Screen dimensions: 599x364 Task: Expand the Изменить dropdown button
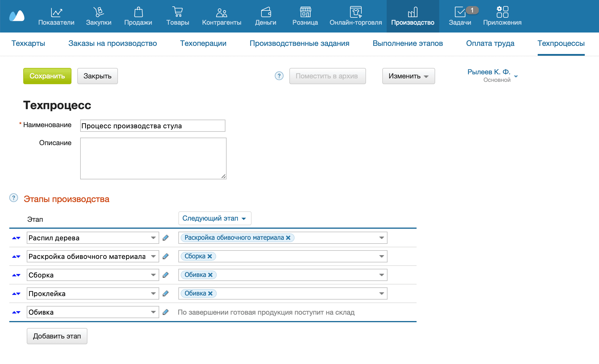click(408, 76)
